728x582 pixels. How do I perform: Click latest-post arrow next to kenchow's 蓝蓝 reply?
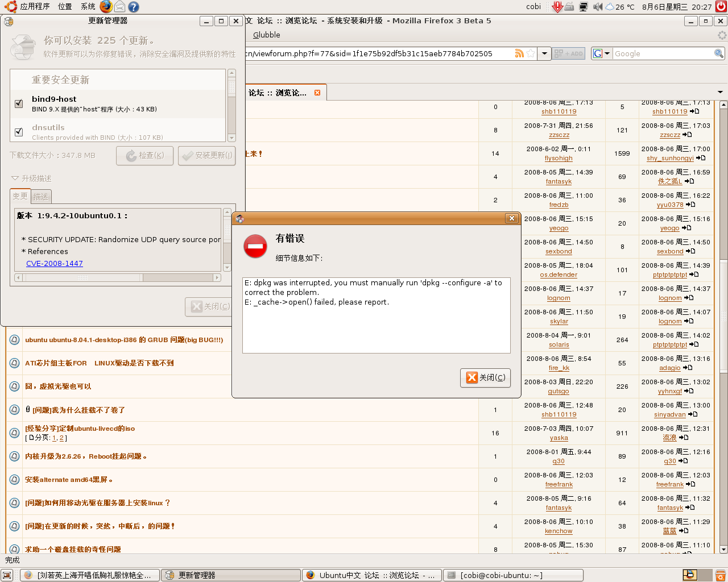coord(684,531)
